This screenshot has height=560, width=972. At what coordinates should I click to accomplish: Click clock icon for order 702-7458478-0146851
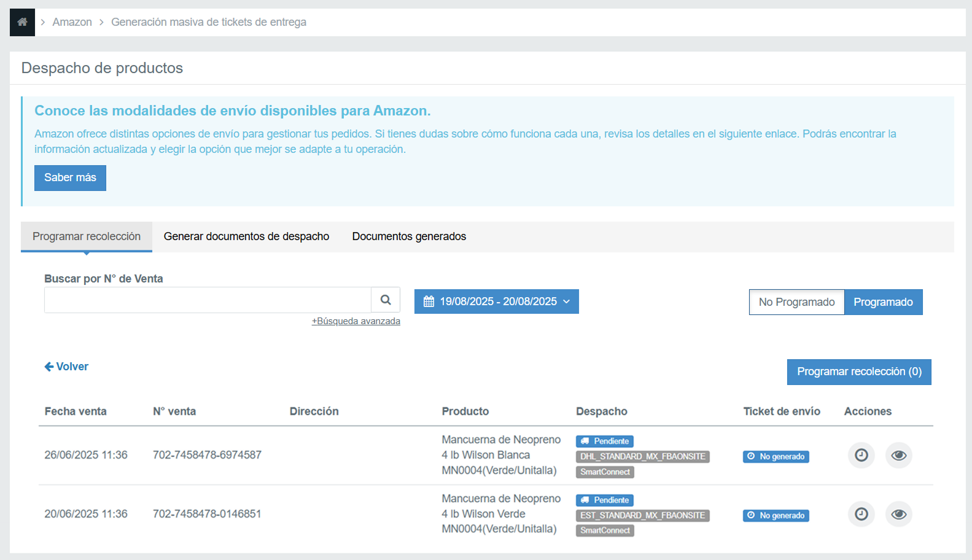click(861, 514)
